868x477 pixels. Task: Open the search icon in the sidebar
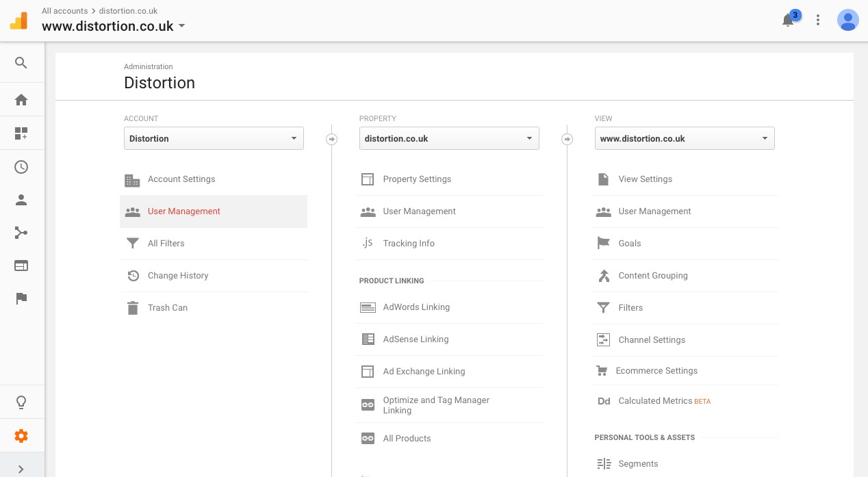tap(21, 63)
